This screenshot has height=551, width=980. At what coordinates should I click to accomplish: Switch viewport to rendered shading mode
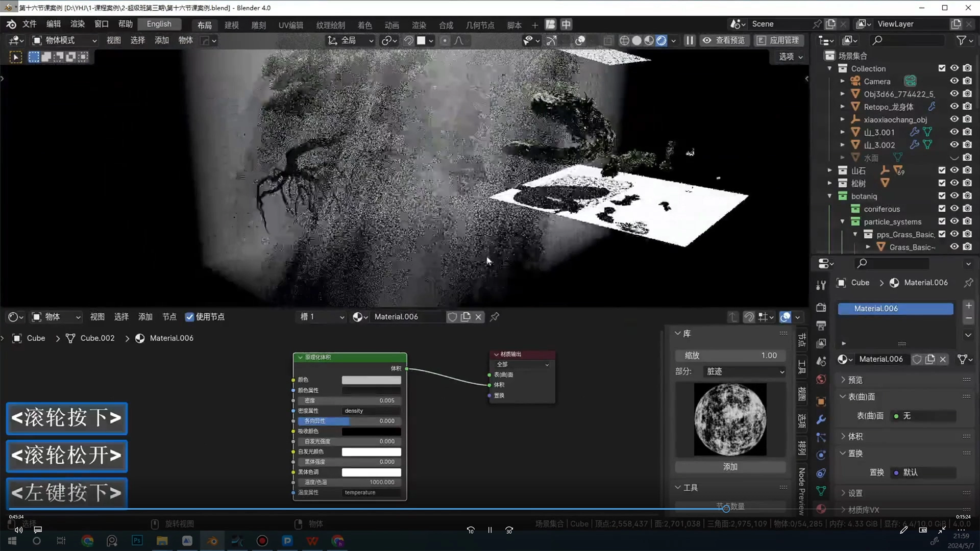(661, 40)
